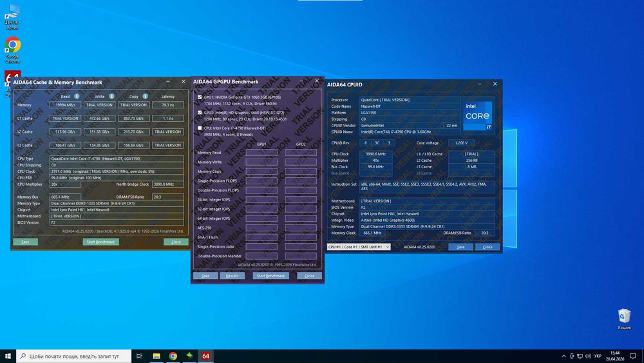Click CPU Clock value 3990.6 MHz in CPUID
This screenshot has width=644, height=363.
[x=375, y=153]
